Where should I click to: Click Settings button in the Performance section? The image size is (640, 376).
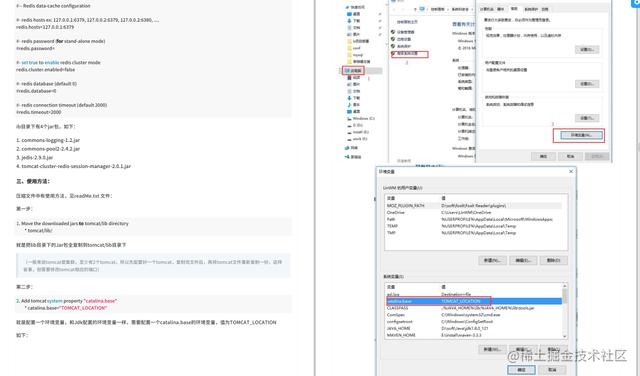point(587,49)
